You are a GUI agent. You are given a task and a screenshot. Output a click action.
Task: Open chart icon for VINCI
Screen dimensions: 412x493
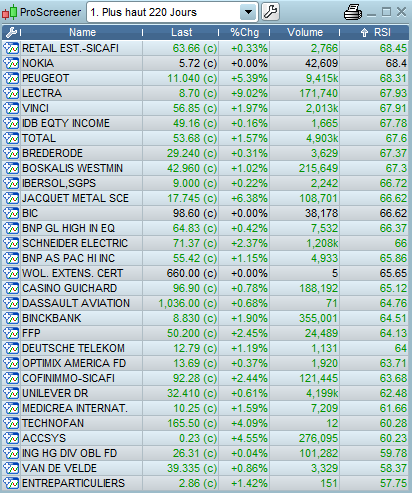coord(11,108)
